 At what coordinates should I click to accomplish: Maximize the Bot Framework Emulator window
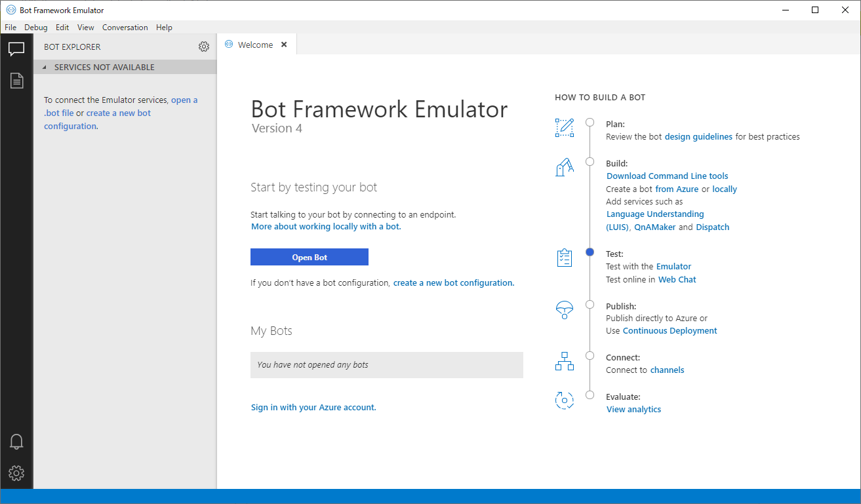pyautogui.click(x=815, y=10)
